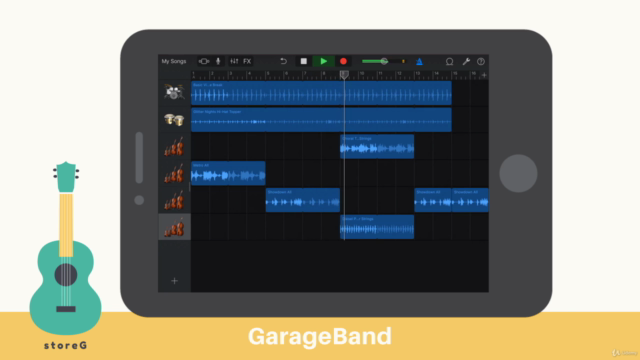This screenshot has height=360, width=640.
Task: Select the Choral T Strings region
Action: coord(377,147)
